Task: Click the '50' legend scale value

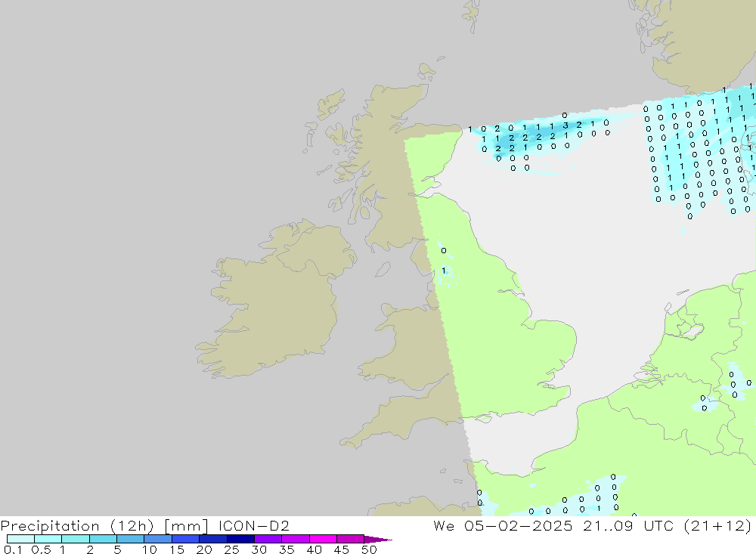Action: click(x=369, y=549)
